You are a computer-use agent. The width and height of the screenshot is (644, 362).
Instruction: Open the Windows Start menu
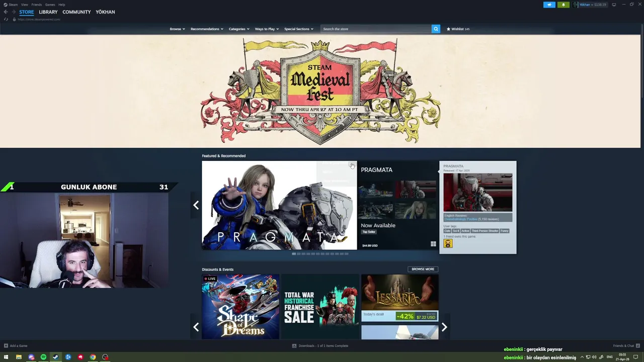[x=6, y=357]
